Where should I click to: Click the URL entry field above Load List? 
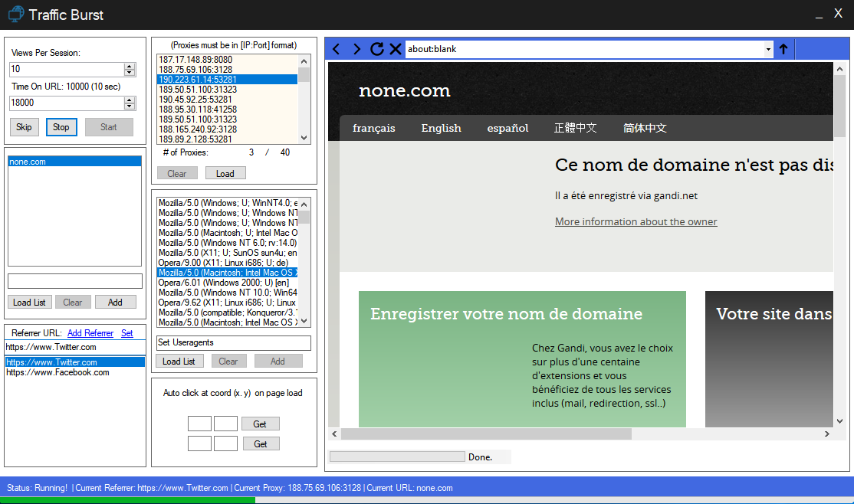click(75, 281)
